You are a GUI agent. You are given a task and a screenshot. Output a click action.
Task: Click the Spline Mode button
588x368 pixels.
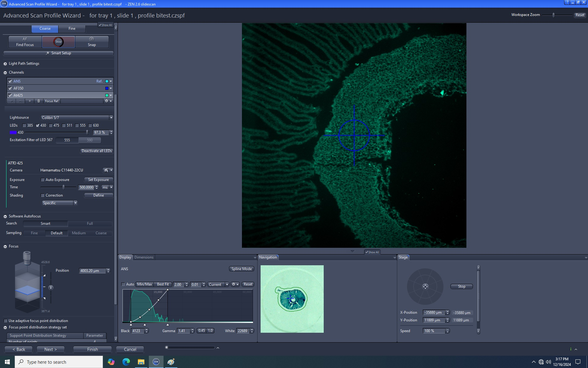241,269
